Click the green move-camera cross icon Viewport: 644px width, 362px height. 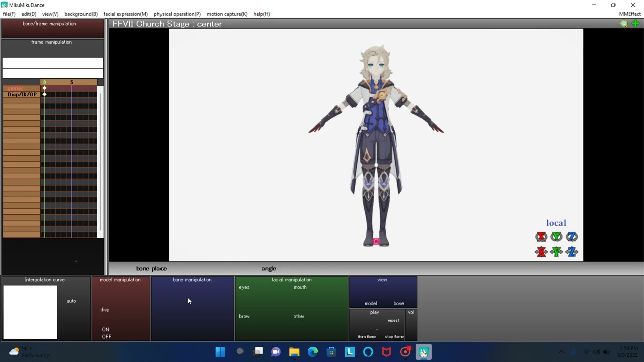pyautogui.click(x=635, y=24)
